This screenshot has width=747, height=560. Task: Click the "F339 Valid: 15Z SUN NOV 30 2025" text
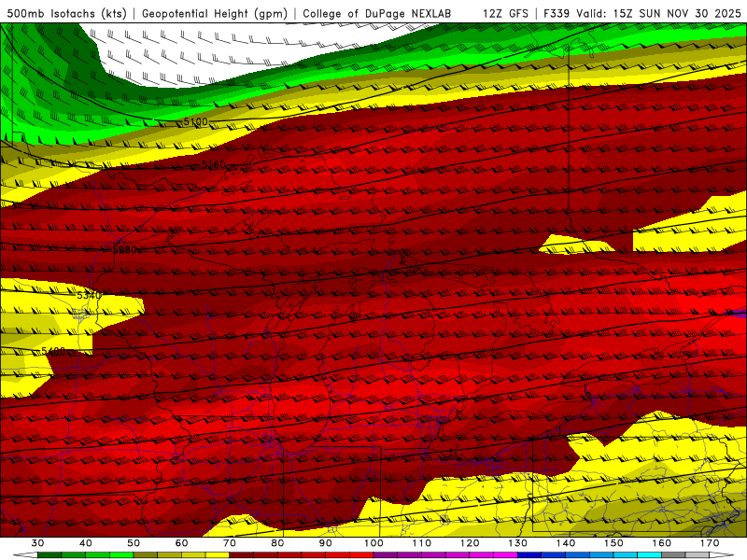click(x=642, y=14)
